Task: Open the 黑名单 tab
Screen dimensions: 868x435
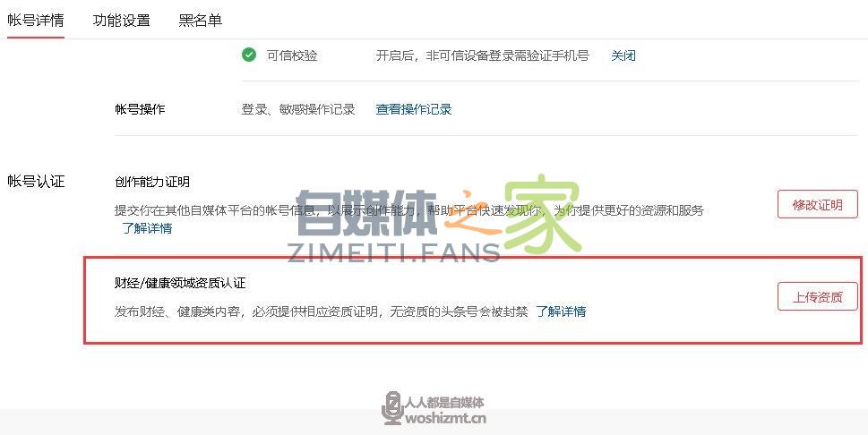Action: [x=201, y=21]
